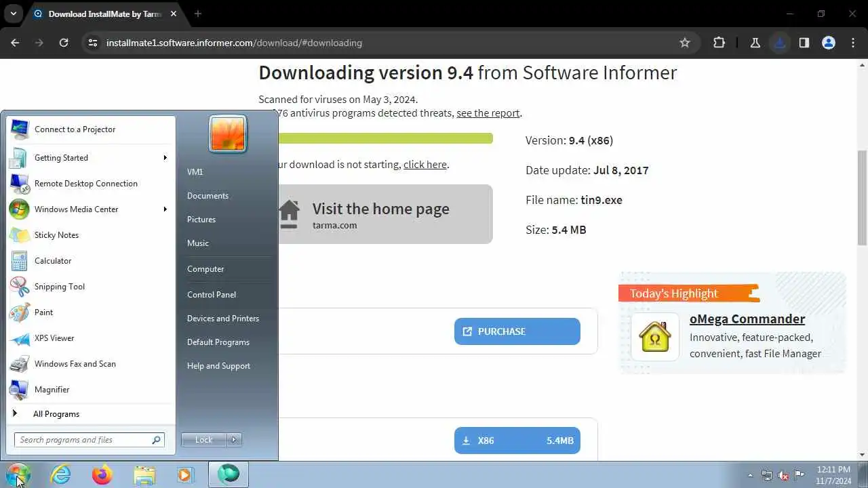The width and height of the screenshot is (868, 488).
Task: Open Internet Explorer from the taskbar
Action: point(61,474)
